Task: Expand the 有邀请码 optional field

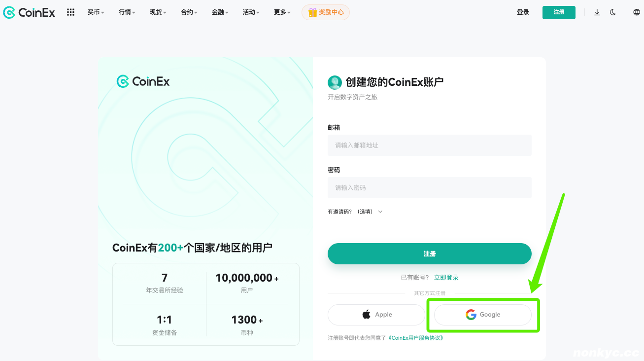Action: [355, 212]
